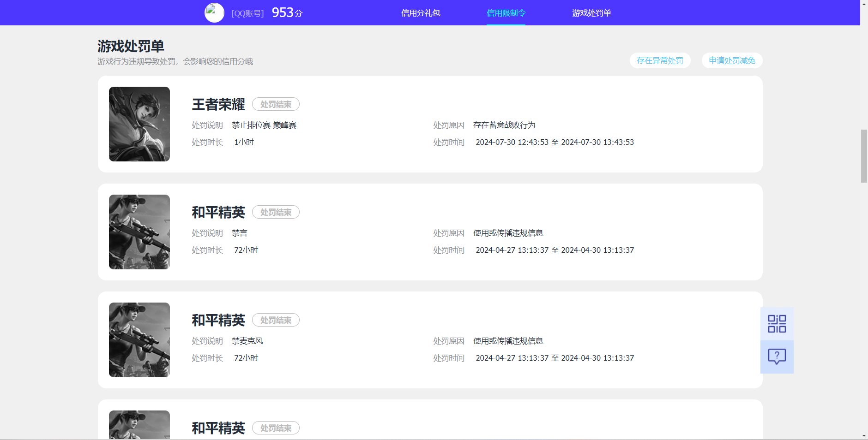The width and height of the screenshot is (868, 440).
Task: Click the 王者荣耀 title
Action: point(218,104)
